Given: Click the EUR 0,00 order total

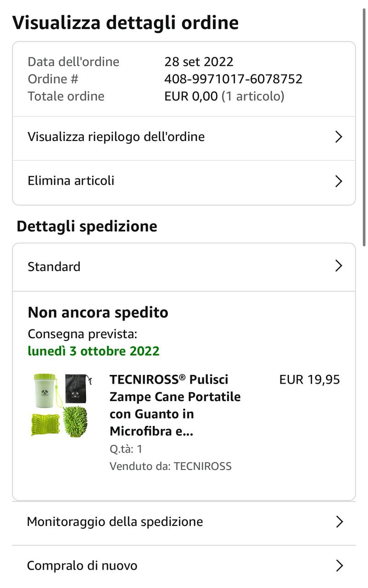Looking at the screenshot, I should point(191,96).
